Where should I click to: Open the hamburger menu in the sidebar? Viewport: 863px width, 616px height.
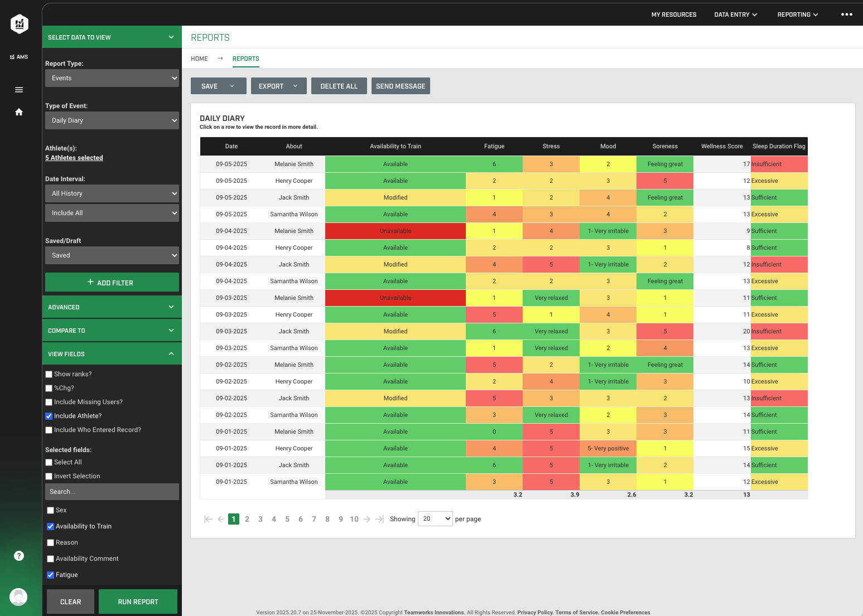point(19,89)
